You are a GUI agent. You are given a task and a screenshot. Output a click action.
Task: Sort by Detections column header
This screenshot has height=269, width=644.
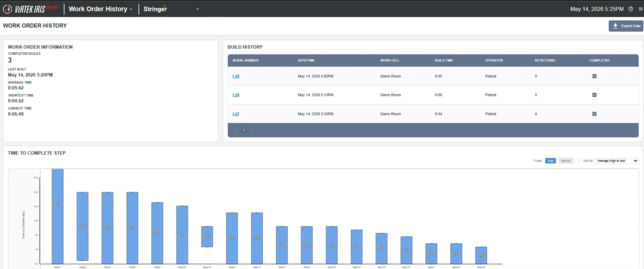click(x=545, y=60)
